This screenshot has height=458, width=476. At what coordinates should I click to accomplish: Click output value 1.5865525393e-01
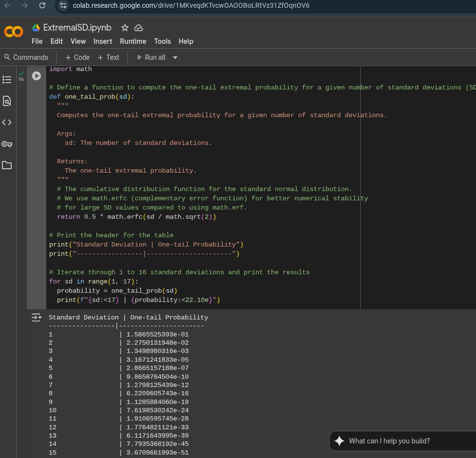(x=158, y=334)
